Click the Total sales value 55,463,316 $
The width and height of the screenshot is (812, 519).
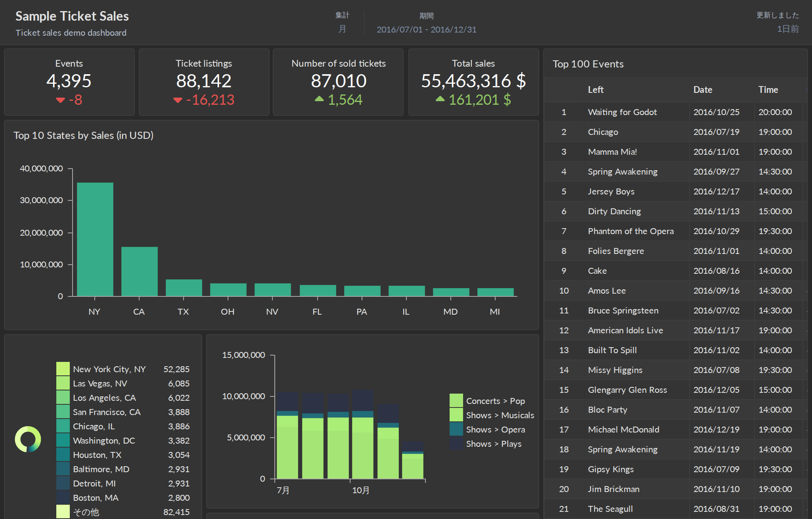click(473, 81)
